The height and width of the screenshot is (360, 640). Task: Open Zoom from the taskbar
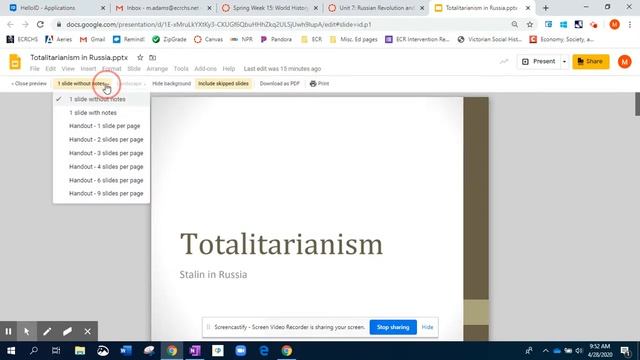coord(241,351)
